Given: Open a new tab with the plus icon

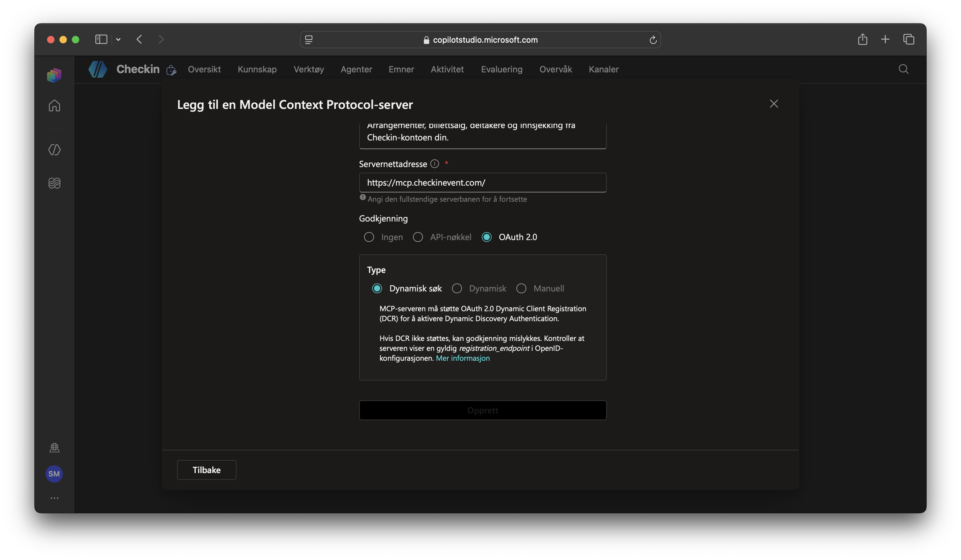Looking at the screenshot, I should pos(885,39).
